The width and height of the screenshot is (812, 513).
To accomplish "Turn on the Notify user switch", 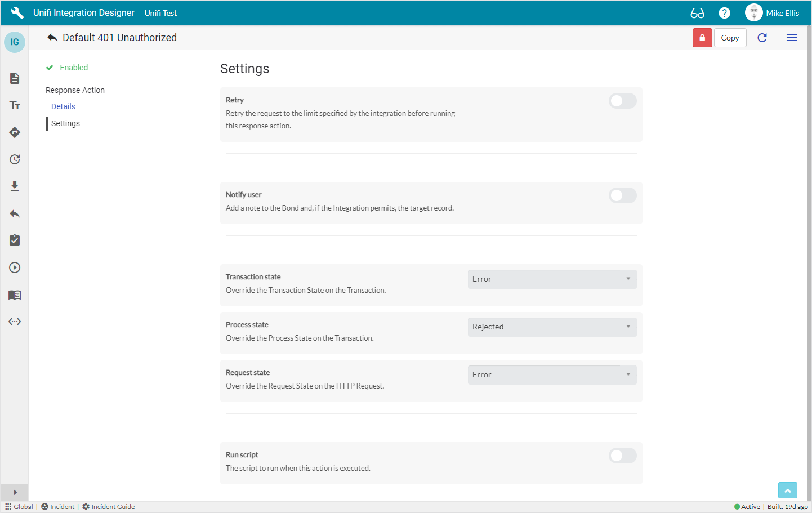I will point(622,195).
